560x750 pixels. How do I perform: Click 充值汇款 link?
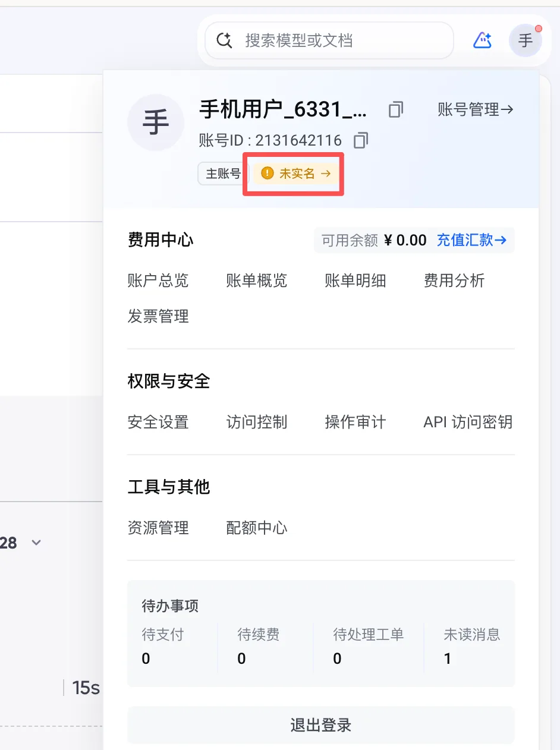pos(471,240)
